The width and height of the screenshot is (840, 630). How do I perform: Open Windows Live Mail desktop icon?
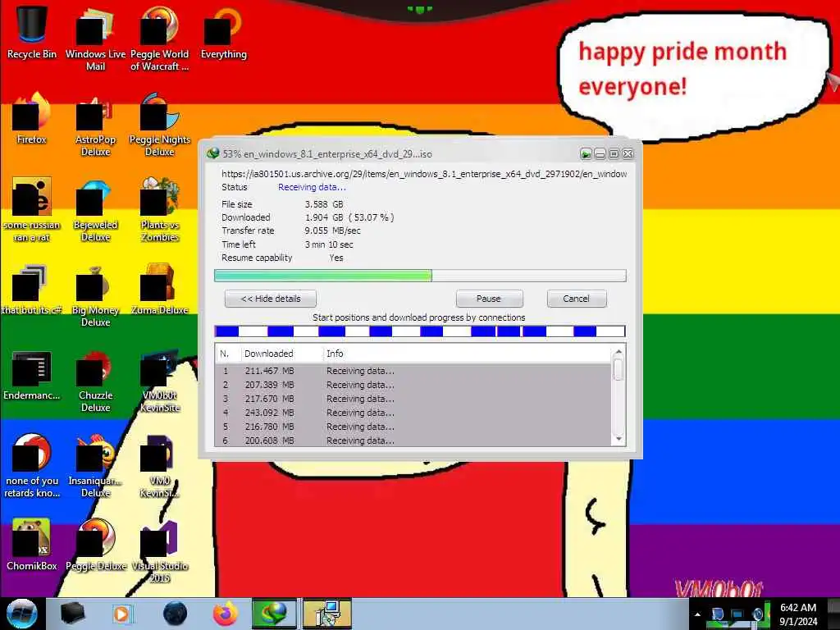[x=95, y=39]
